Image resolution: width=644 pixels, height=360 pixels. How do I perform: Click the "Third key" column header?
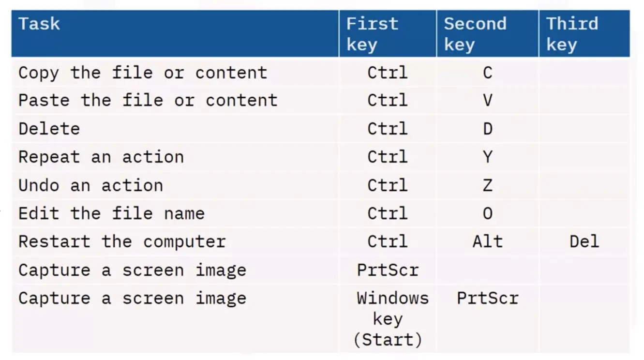572,34
